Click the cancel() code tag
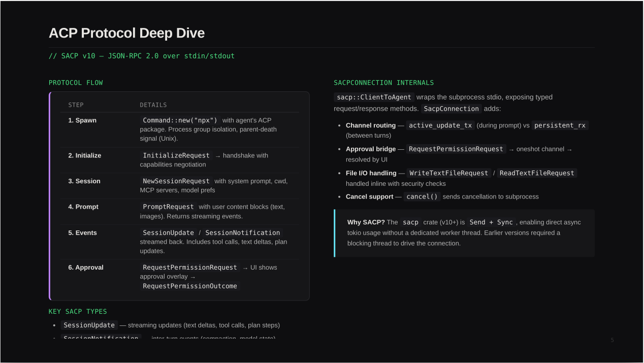 (422, 196)
